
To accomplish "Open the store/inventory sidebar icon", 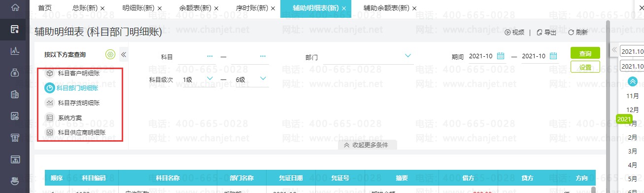I will point(15,138).
